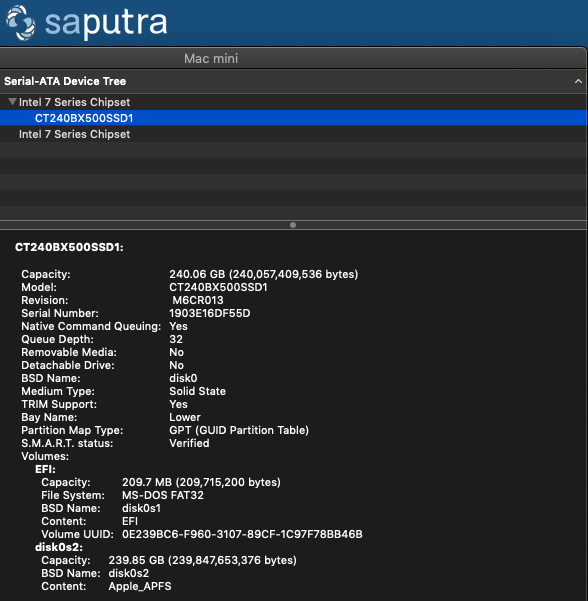588x601 pixels.
Task: Click the Mac mini window title
Action: [x=211, y=58]
